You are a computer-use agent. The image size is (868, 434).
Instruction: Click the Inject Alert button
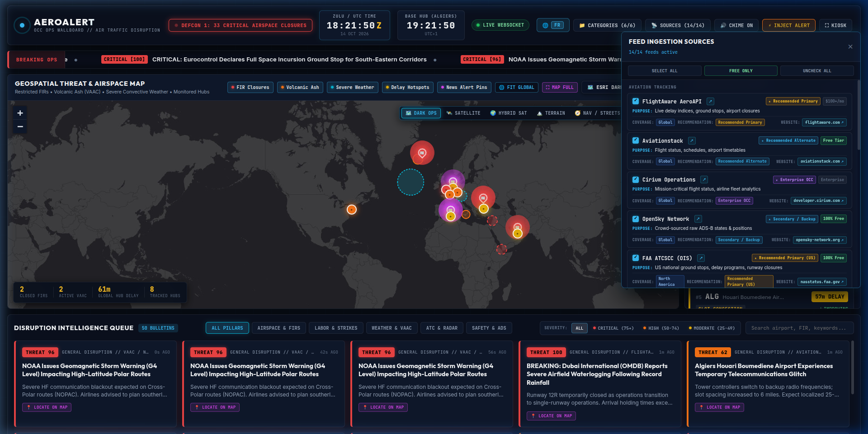[789, 26]
